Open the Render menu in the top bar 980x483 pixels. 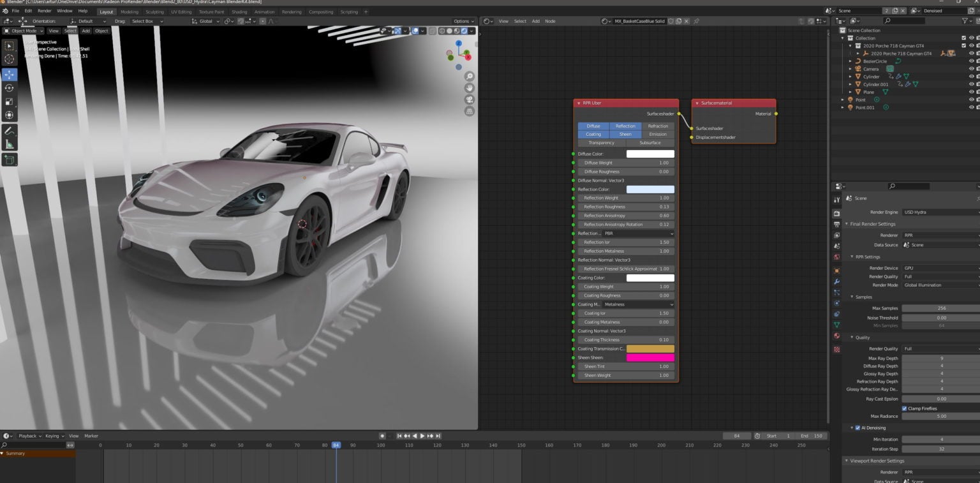pyautogui.click(x=44, y=11)
